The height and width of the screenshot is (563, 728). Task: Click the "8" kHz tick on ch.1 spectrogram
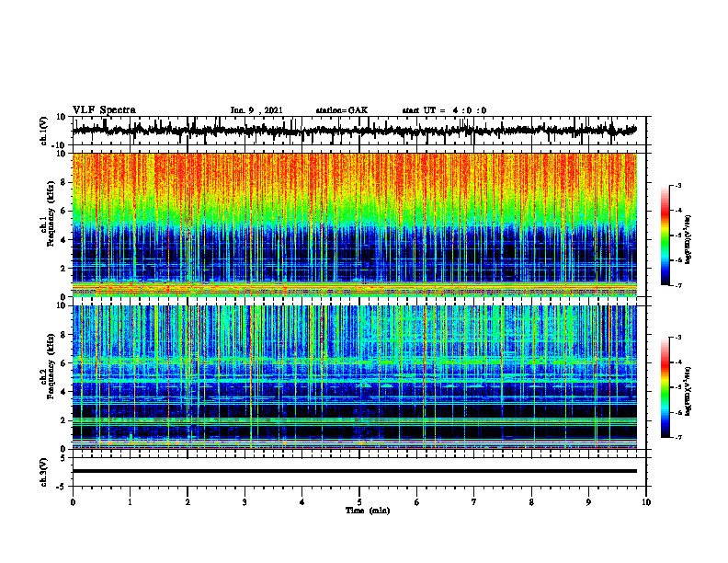(x=64, y=182)
